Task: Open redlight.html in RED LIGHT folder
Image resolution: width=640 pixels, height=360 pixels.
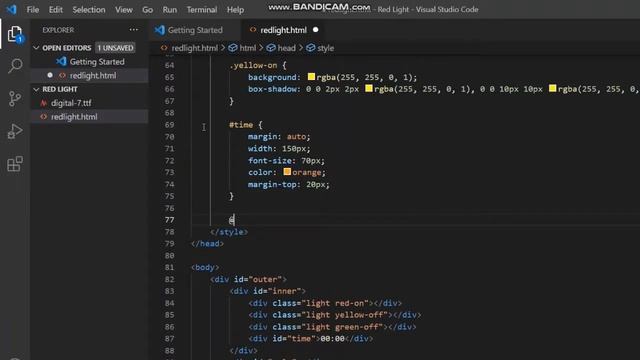Action: tap(74, 117)
